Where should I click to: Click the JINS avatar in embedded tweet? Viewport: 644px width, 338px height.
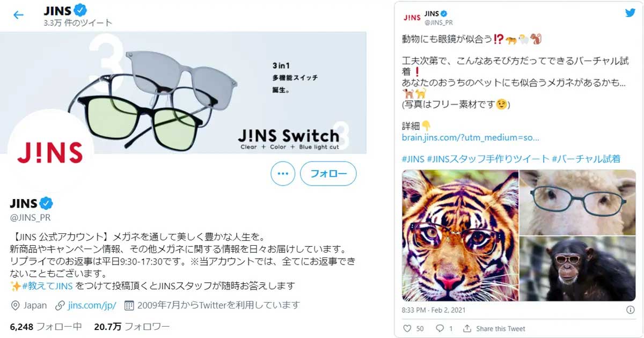coord(412,18)
